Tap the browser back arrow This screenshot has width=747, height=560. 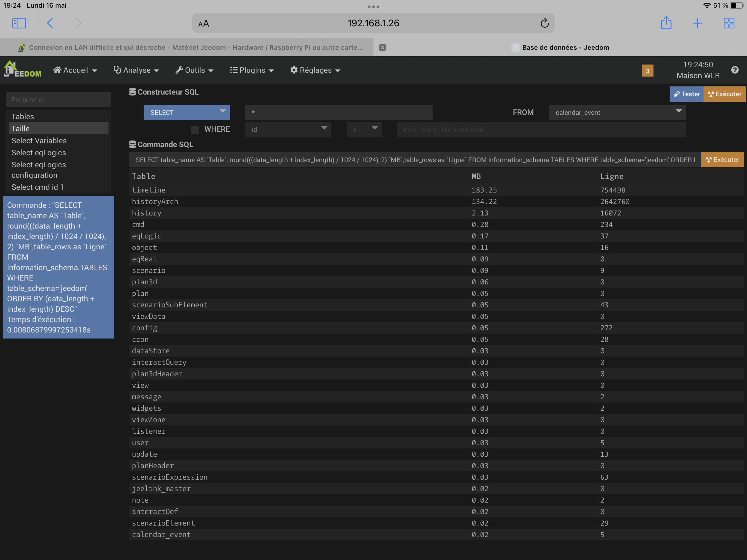click(50, 23)
